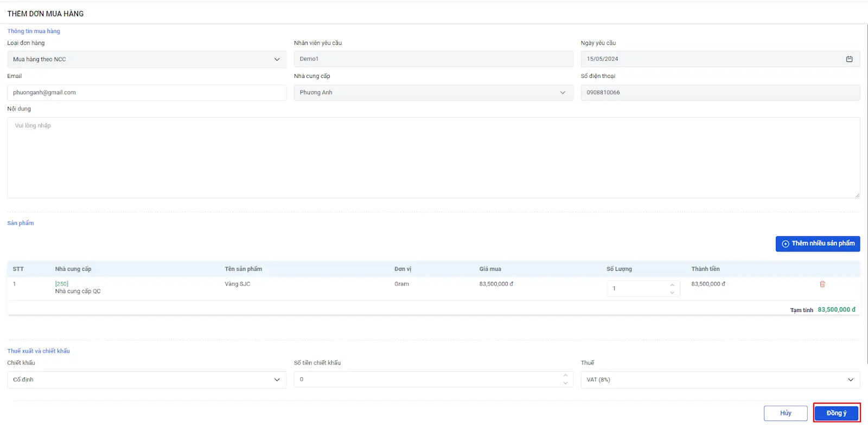Open the calendar icon in Ngày yêu cầu
The width and height of the screenshot is (868, 427).
point(849,59)
